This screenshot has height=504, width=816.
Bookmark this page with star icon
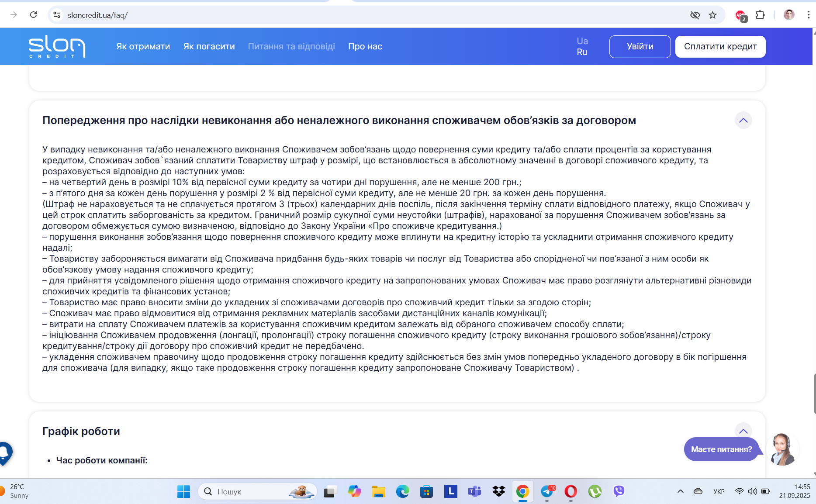point(713,15)
